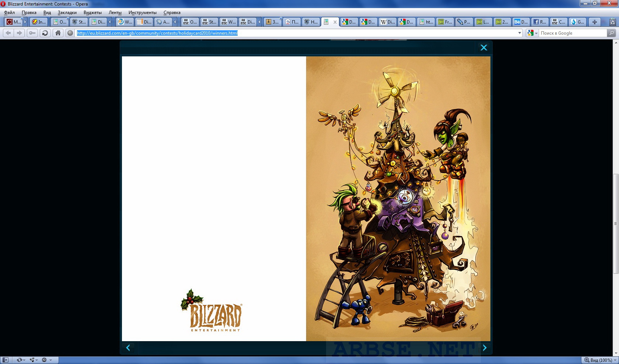The height and width of the screenshot is (364, 619).
Task: Go to the home page via house icon
Action: [58, 33]
